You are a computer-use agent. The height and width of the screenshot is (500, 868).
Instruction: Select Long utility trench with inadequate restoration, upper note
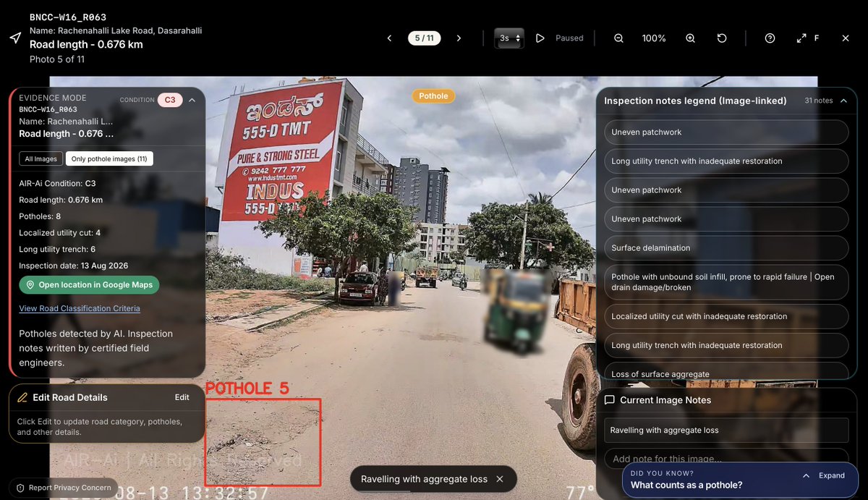726,161
